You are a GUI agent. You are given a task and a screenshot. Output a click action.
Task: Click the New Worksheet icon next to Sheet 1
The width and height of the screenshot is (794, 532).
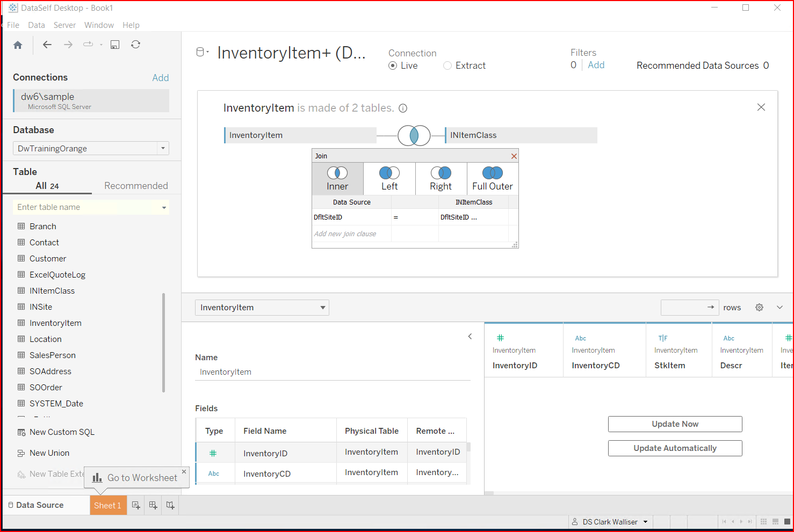coord(136,505)
